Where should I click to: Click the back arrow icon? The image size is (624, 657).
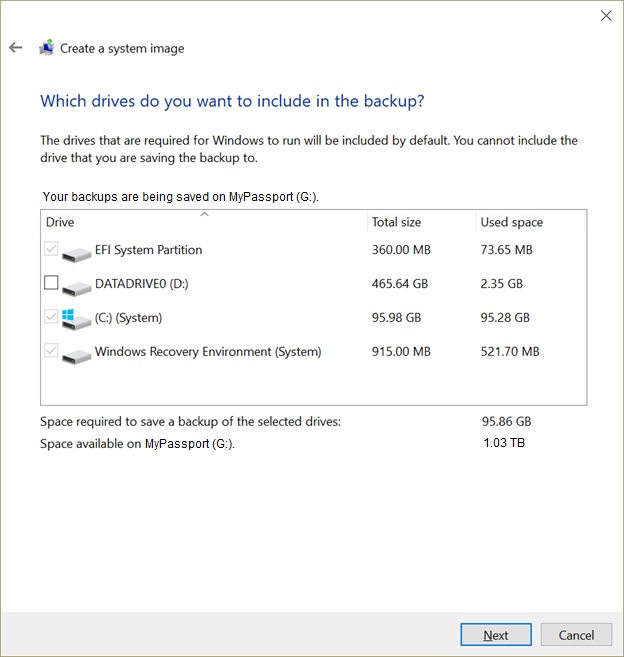tap(16, 47)
